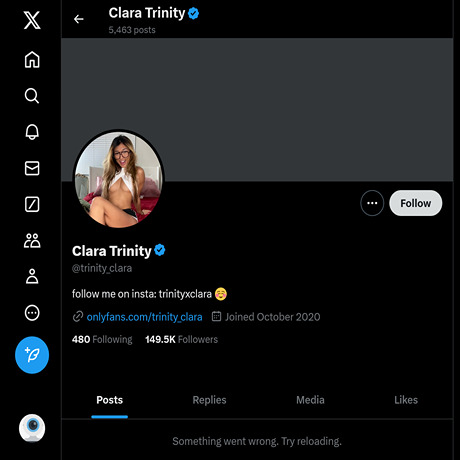View the 480 Following list
This screenshot has width=460, height=460.
point(102,339)
